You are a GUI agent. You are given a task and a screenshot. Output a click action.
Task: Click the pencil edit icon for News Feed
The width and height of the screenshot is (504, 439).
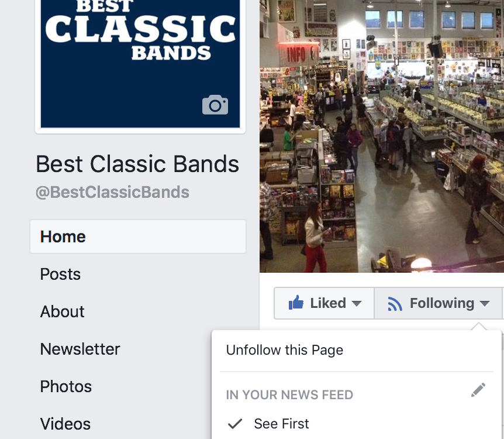(x=478, y=390)
